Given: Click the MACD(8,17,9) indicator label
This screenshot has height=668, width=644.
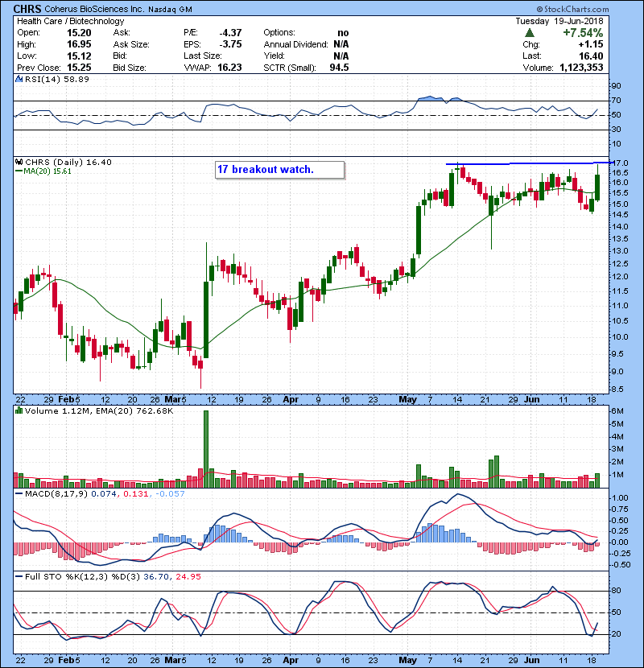Looking at the screenshot, I should click(x=56, y=494).
